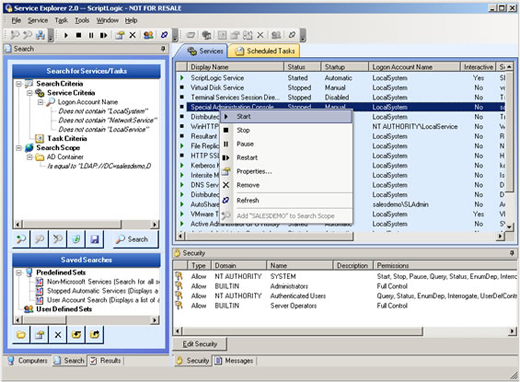Switch to the Computers bottom tab
The width and height of the screenshot is (520, 382).
tap(28, 361)
